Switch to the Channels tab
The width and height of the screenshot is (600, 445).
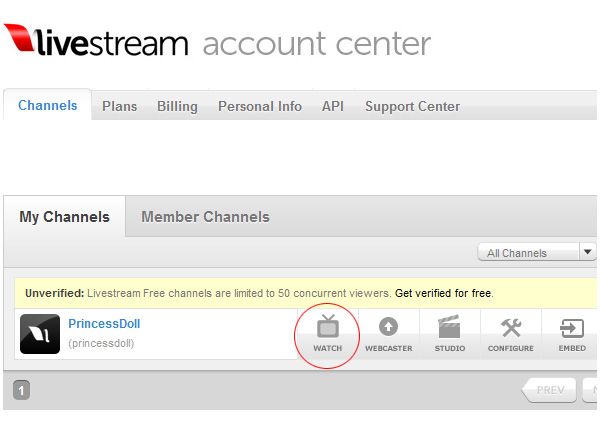[x=47, y=105]
